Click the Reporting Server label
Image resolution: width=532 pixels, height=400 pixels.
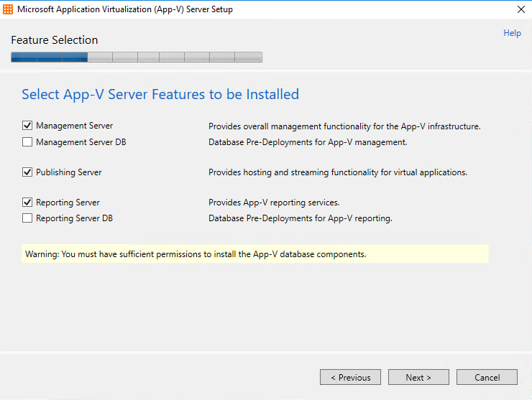[68, 203]
